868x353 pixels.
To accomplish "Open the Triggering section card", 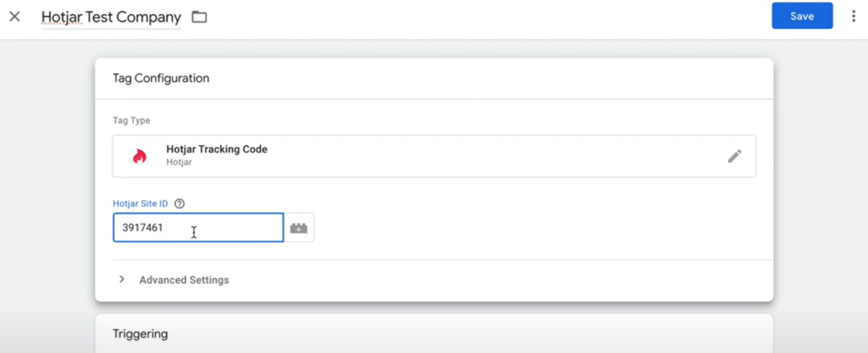I will click(434, 333).
